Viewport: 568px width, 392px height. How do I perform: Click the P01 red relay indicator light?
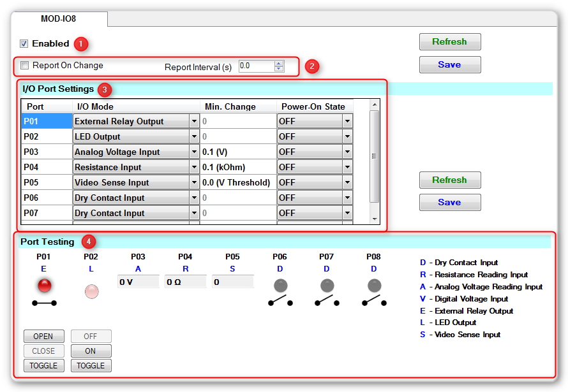44,285
